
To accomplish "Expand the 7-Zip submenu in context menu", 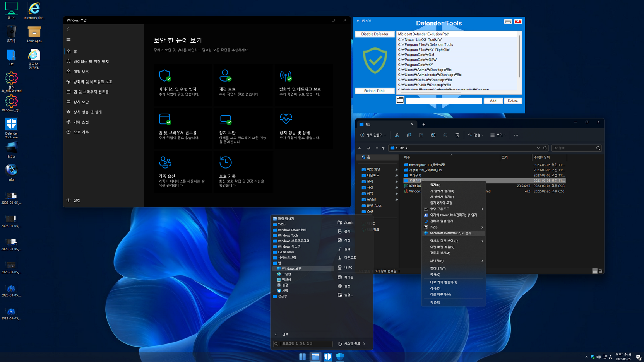I will click(454, 227).
